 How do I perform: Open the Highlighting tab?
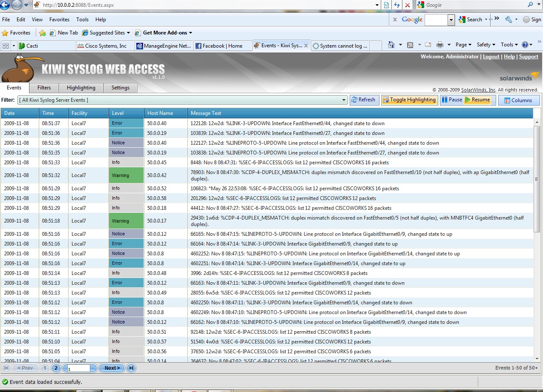pyautogui.click(x=81, y=88)
